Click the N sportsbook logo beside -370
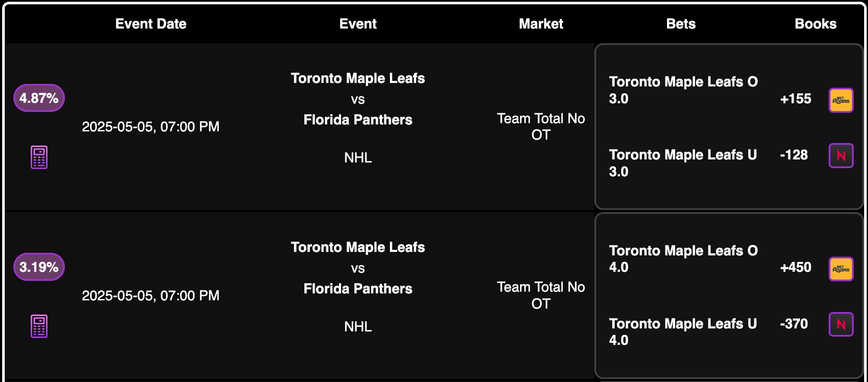The height and width of the screenshot is (382, 868). pos(841,324)
